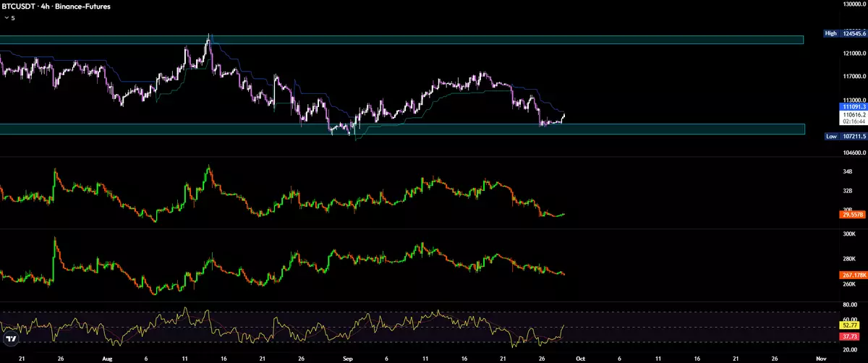Click the orange 267.178K value label

[852, 275]
